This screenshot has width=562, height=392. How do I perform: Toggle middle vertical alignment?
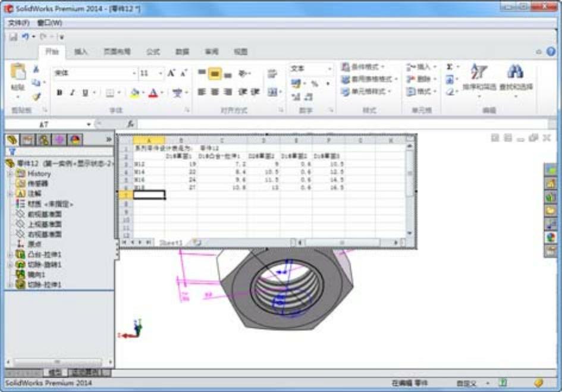[x=215, y=74]
